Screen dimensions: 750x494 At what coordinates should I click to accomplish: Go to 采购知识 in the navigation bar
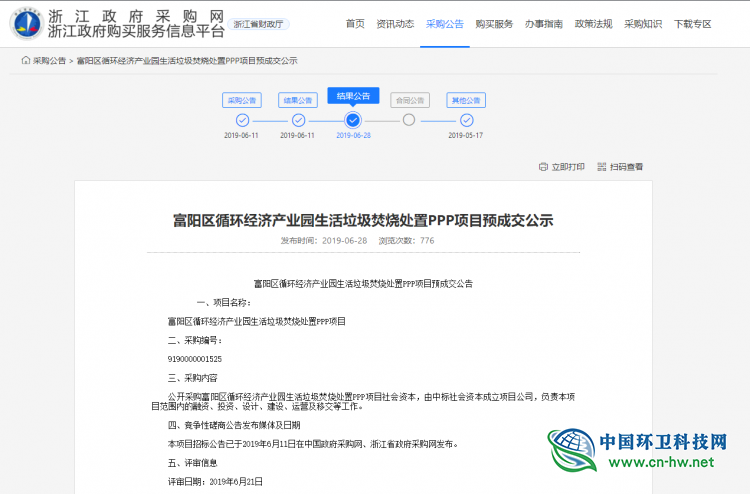642,23
